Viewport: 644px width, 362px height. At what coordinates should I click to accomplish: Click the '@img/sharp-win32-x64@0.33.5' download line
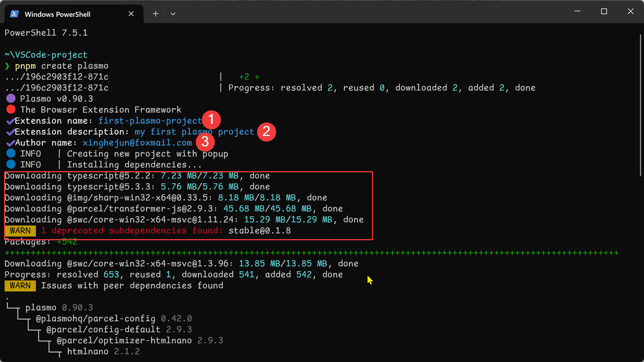pos(166,198)
